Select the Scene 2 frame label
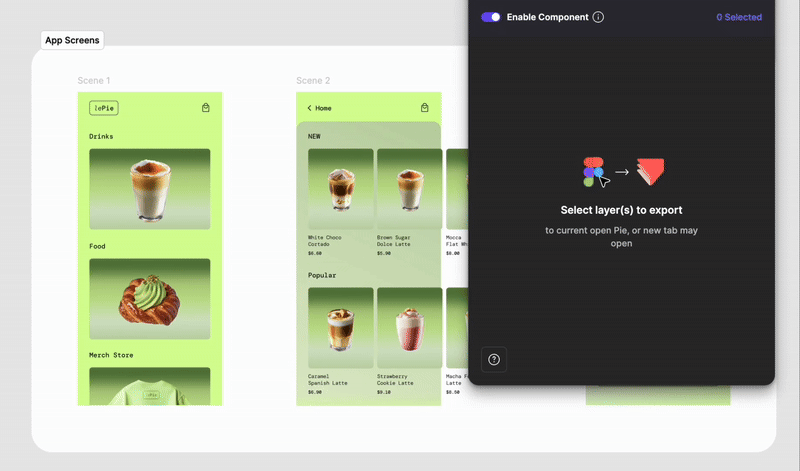Viewport: 800px width, 471px height. (313, 81)
